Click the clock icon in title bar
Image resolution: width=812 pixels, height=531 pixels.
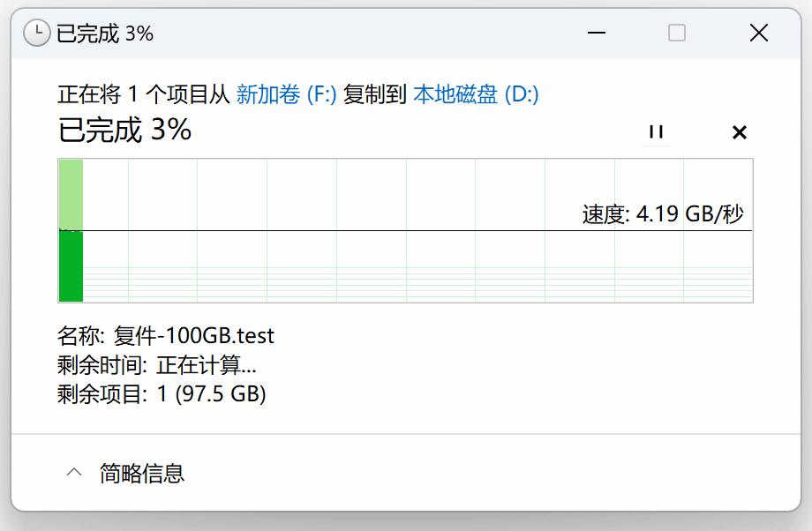point(36,34)
